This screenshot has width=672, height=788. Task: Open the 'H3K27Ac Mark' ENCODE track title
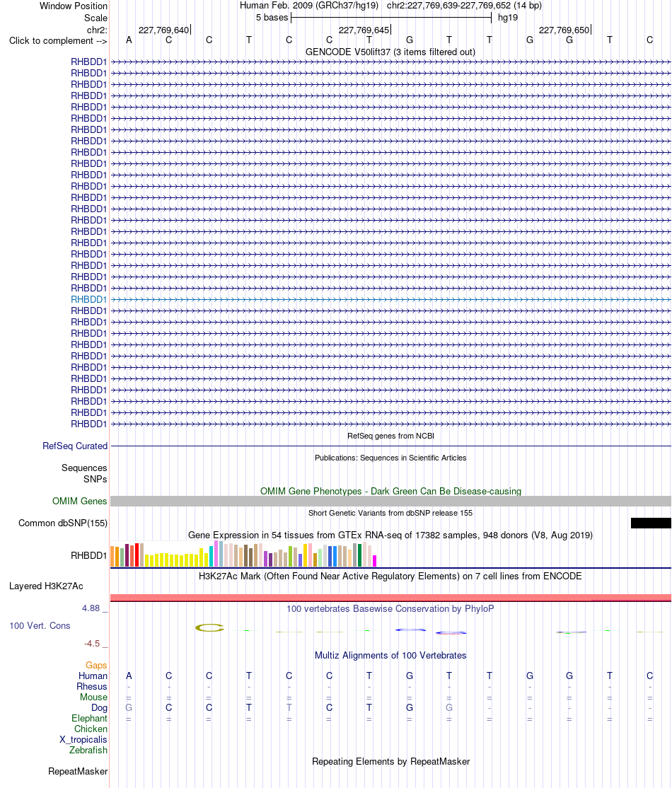pyautogui.click(x=390, y=576)
